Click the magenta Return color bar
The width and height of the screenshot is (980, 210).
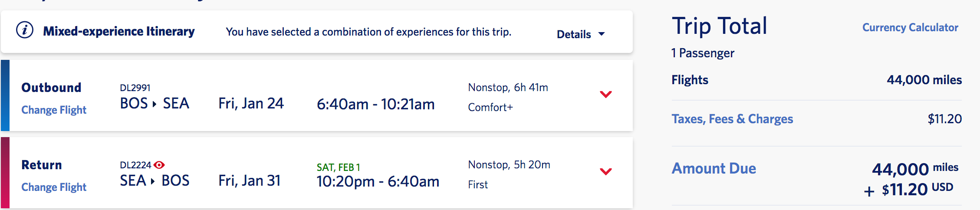click(5, 173)
